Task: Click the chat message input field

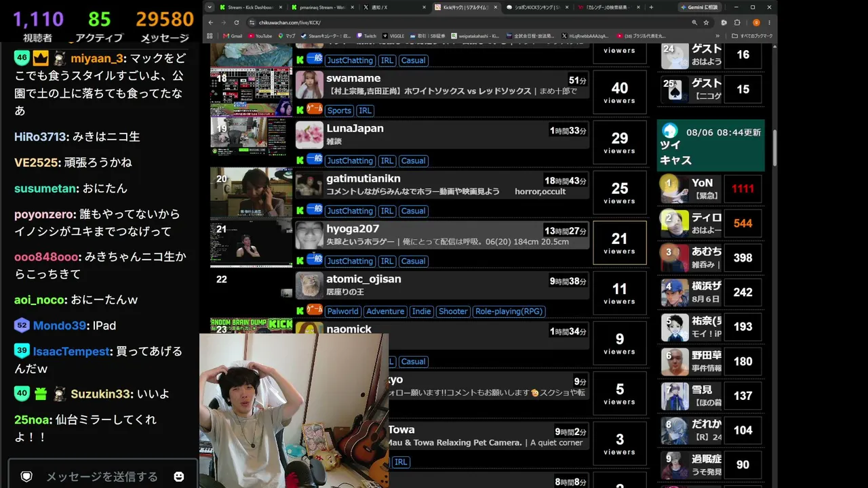Action: click(102, 476)
